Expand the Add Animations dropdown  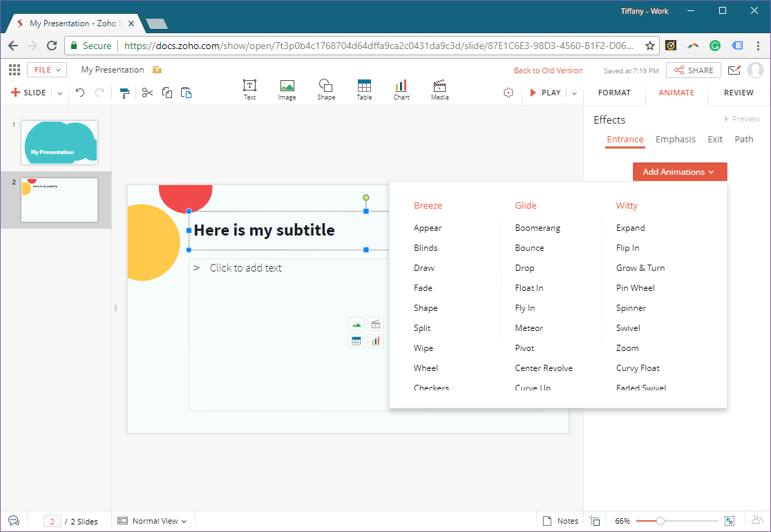(679, 172)
